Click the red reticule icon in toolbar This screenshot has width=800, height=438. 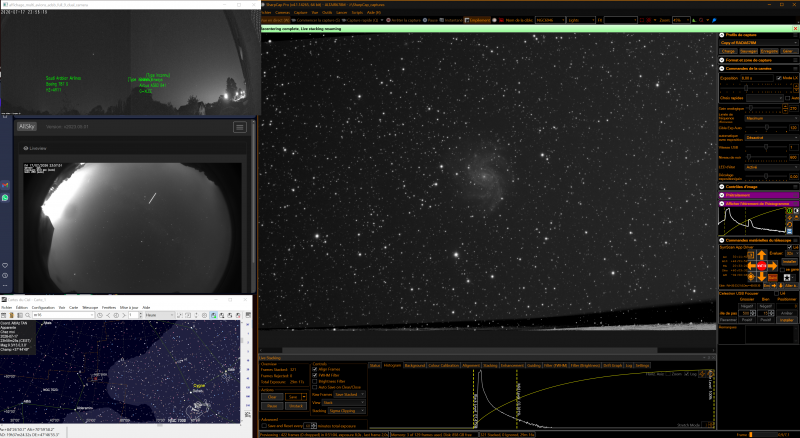[x=648, y=20]
